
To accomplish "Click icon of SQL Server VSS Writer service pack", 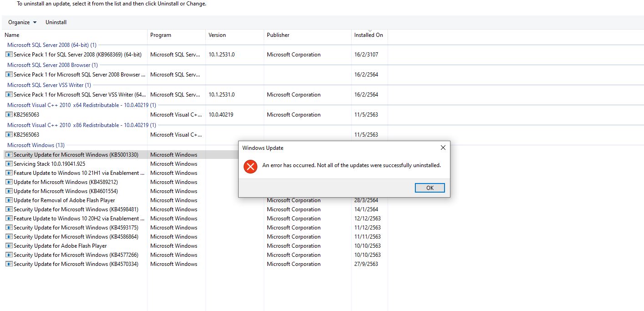I will (9, 95).
